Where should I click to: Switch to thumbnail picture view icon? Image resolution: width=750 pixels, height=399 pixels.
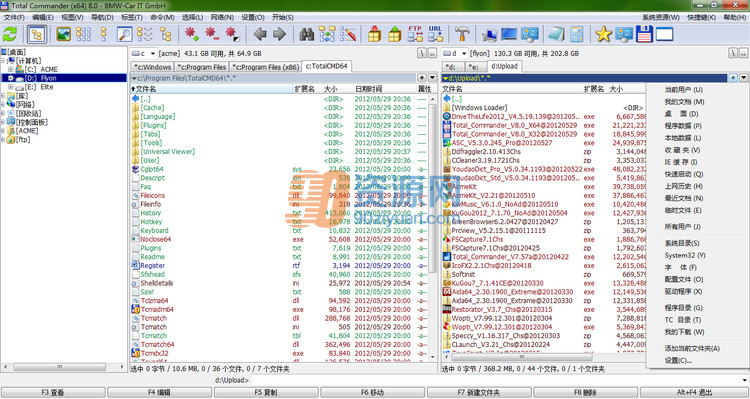[64, 34]
